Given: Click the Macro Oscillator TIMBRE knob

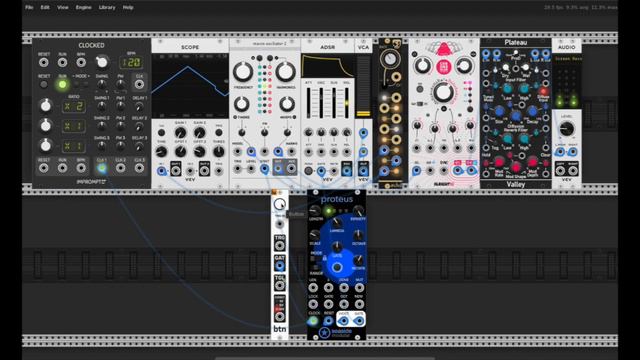Looking at the screenshot, I should pyautogui.click(x=242, y=104).
